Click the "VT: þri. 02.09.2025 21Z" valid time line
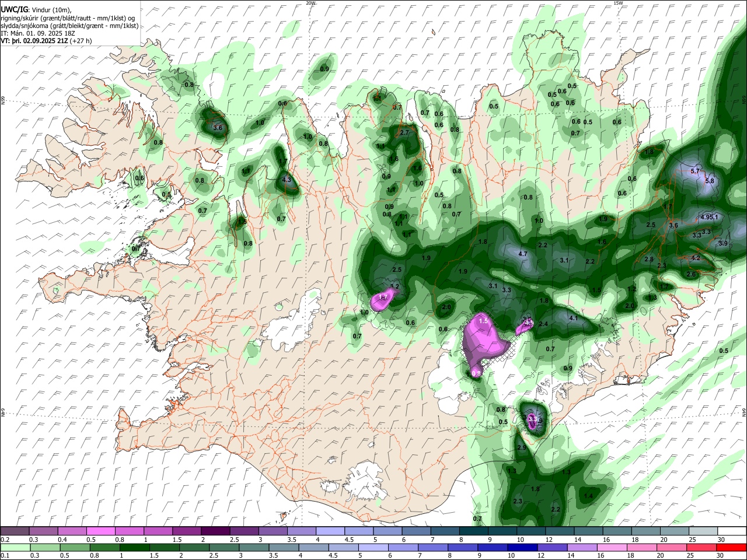This screenshot has width=747, height=560. coord(46,41)
